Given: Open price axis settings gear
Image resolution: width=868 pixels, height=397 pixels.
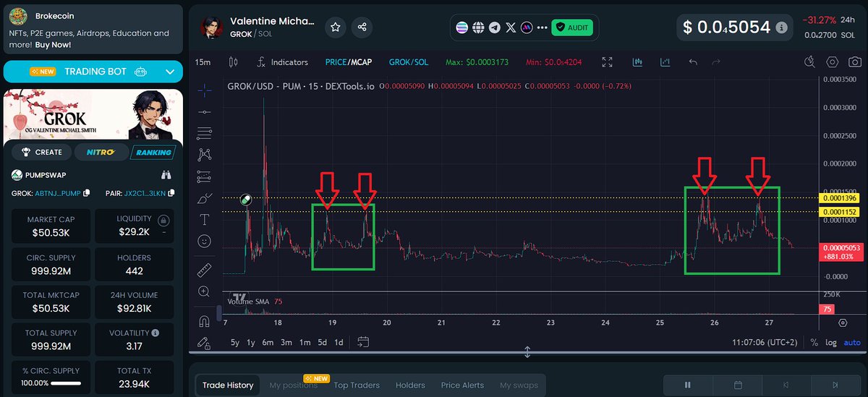Looking at the screenshot, I should coord(843,323).
